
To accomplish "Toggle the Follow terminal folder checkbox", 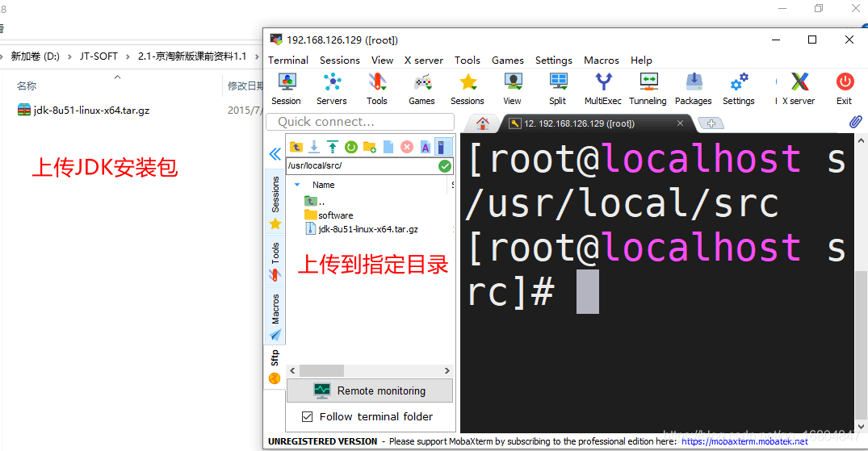I will click(308, 416).
